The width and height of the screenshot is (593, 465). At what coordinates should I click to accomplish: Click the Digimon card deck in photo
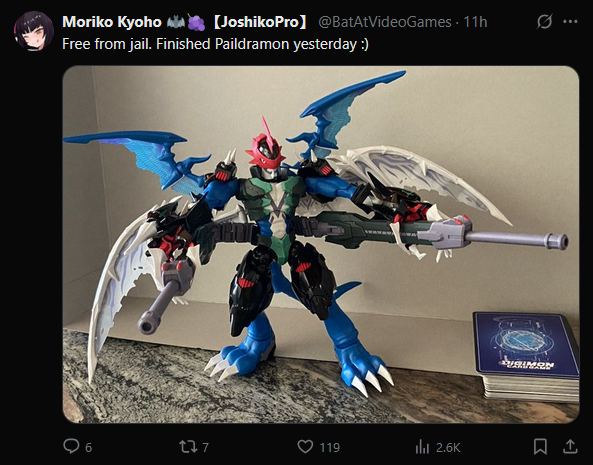[x=526, y=355]
